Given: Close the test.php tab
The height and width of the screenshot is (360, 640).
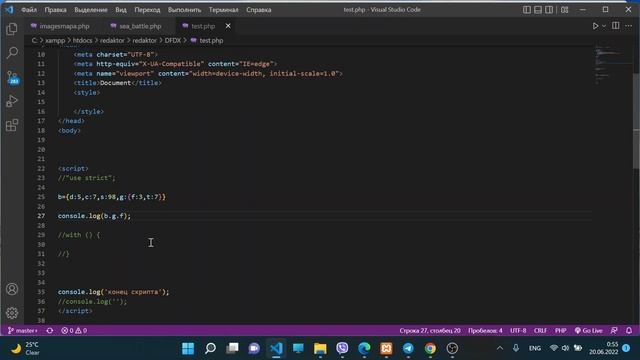Looking at the screenshot, I should tap(228, 26).
